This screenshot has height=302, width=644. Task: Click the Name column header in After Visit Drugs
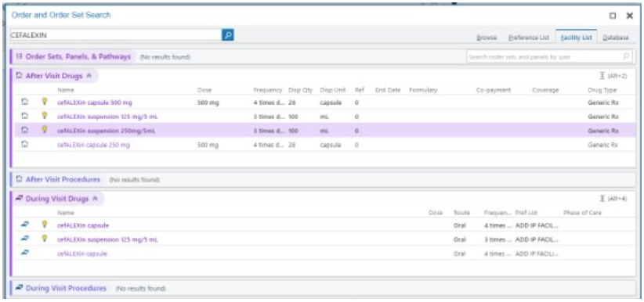coord(66,90)
